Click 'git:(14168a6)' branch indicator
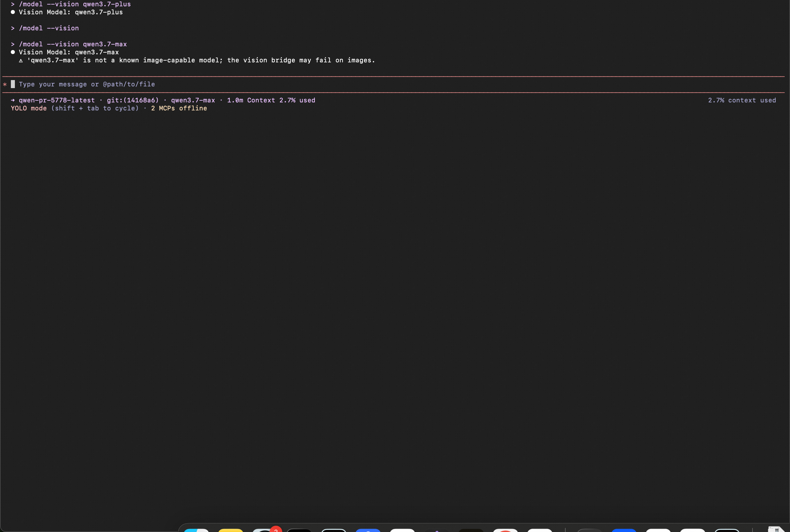This screenshot has height=532, width=790. pos(133,100)
